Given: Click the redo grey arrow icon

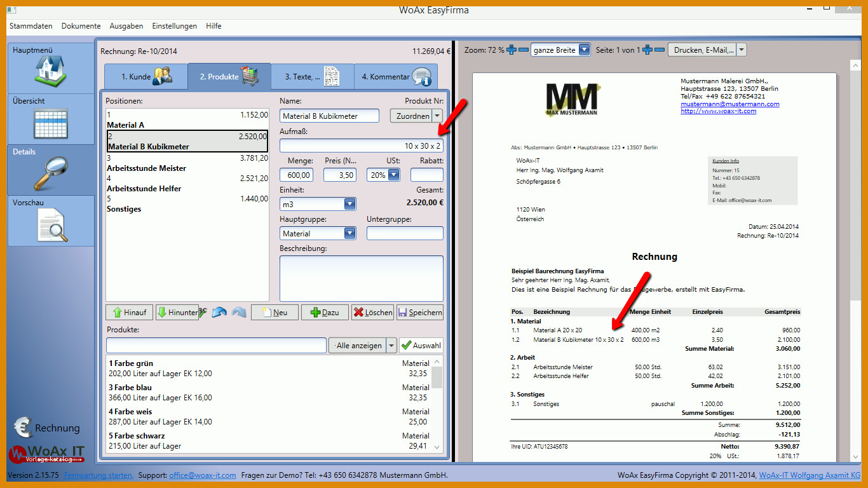Looking at the screenshot, I should coord(239,312).
